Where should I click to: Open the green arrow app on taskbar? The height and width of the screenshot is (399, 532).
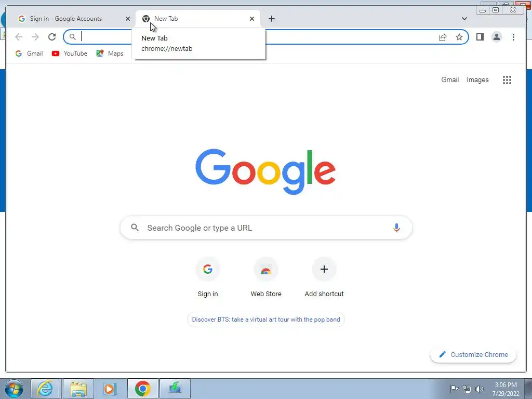(175, 389)
